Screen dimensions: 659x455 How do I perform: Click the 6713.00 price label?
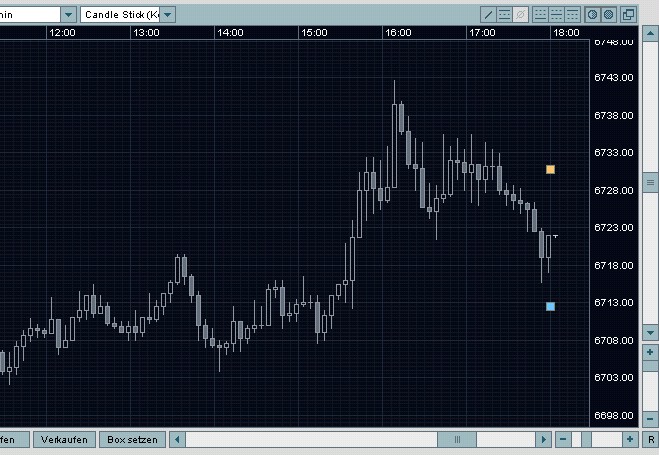[x=614, y=303]
